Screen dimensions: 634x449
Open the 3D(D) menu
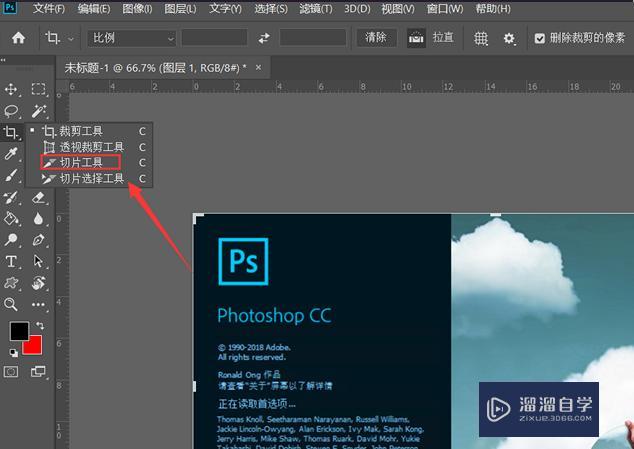[357, 8]
